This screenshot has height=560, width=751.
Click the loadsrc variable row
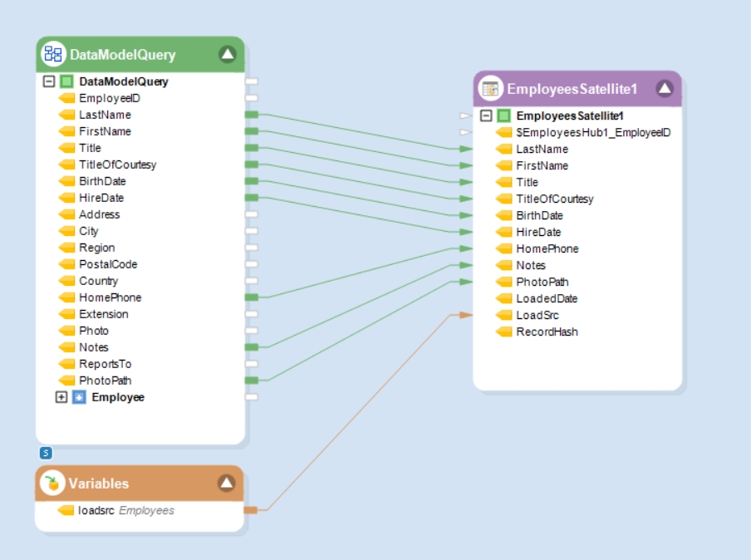coord(125,510)
